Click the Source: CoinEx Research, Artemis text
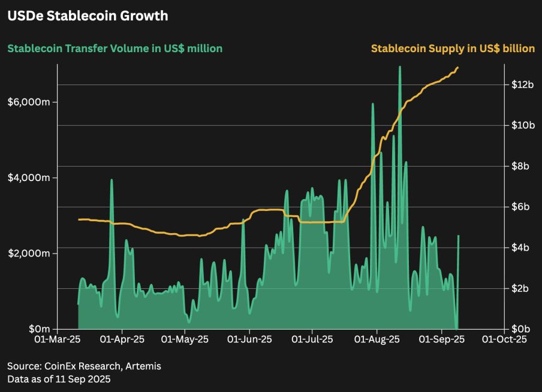The width and height of the screenshot is (542, 392). (x=84, y=366)
